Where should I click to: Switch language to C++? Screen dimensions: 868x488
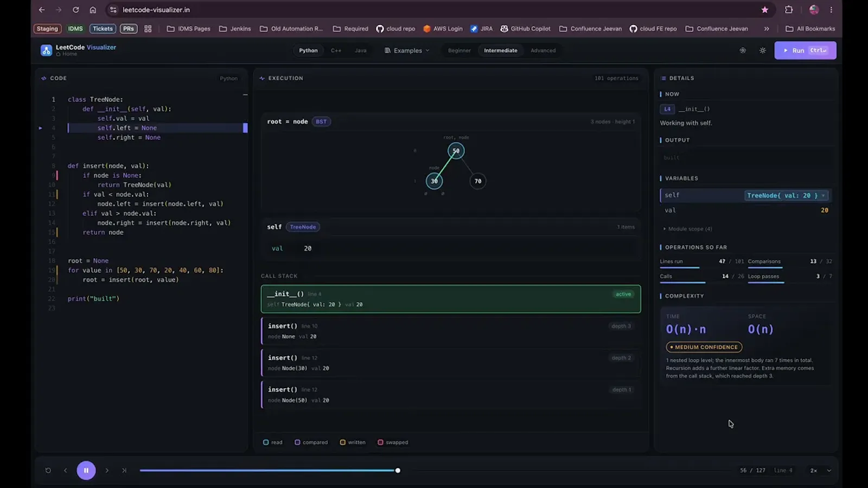point(336,50)
